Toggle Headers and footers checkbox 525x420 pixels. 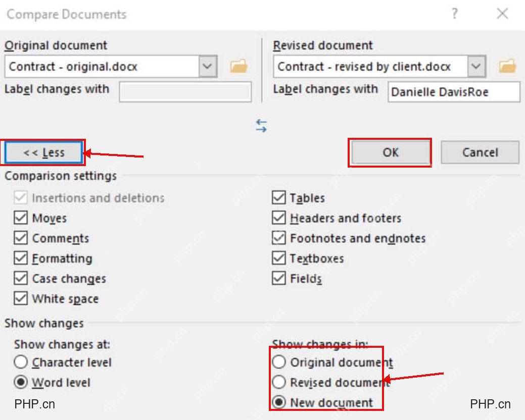pos(278,218)
